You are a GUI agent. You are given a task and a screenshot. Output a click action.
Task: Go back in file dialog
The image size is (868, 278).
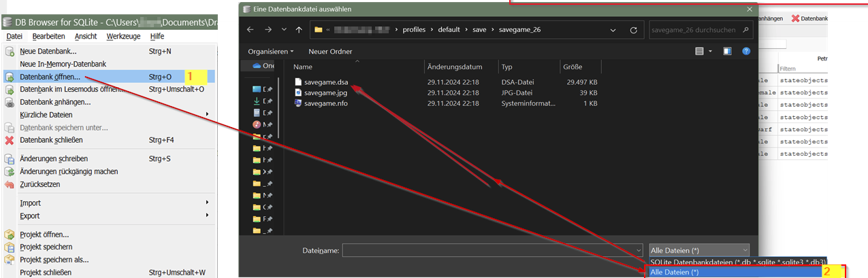click(x=250, y=30)
